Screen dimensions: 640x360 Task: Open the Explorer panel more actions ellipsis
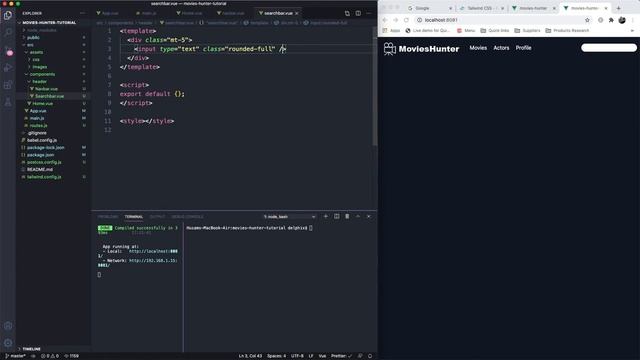pyautogui.click(x=83, y=13)
